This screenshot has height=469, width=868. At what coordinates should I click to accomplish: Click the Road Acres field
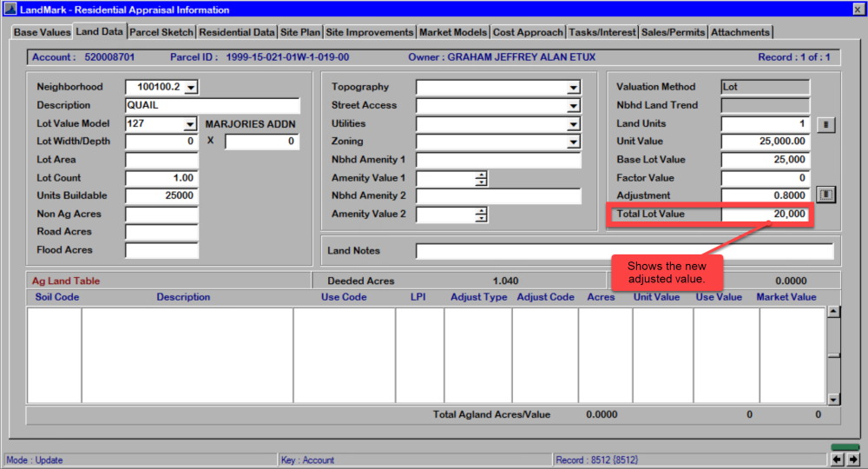pos(161,231)
